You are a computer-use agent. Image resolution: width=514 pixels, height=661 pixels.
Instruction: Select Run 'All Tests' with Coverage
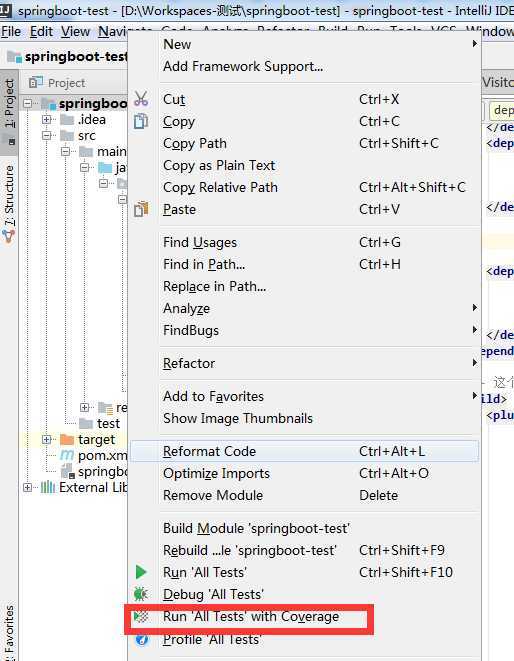click(x=304, y=616)
